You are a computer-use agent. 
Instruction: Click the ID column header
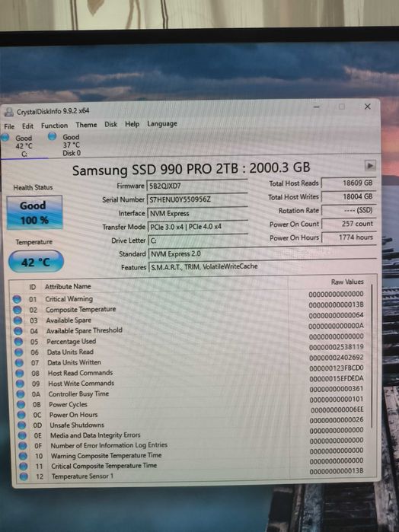(x=32, y=287)
